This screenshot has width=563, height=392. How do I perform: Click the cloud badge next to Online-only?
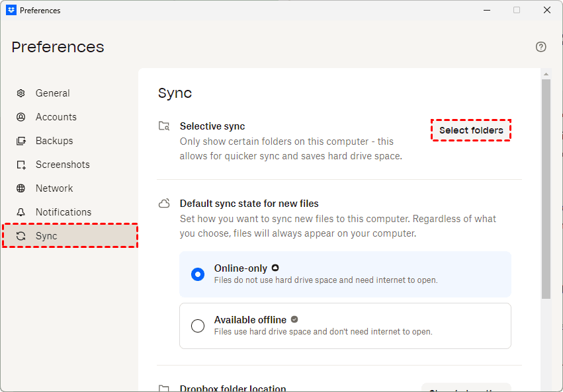[x=275, y=268]
